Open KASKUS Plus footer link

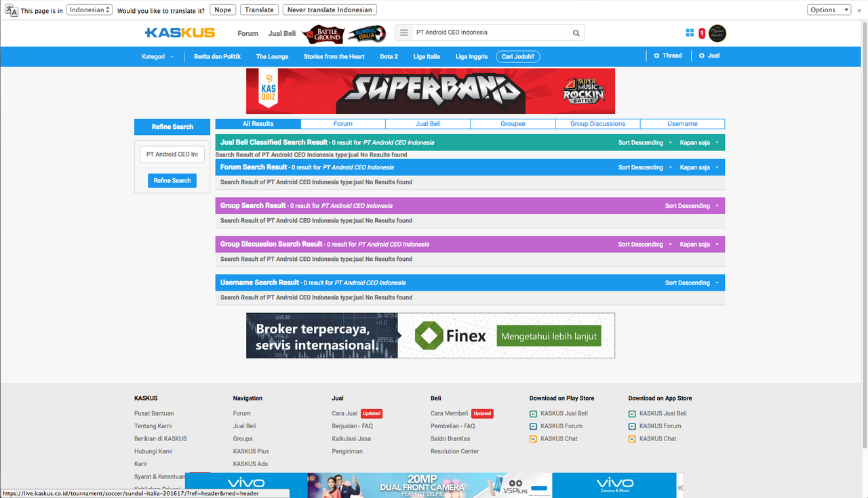[x=251, y=451]
